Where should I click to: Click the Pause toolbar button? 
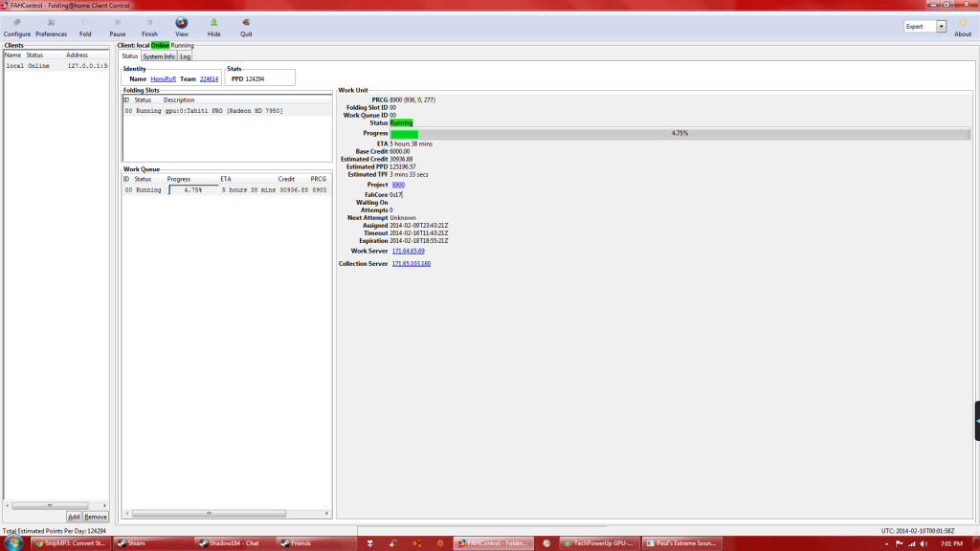tap(118, 28)
